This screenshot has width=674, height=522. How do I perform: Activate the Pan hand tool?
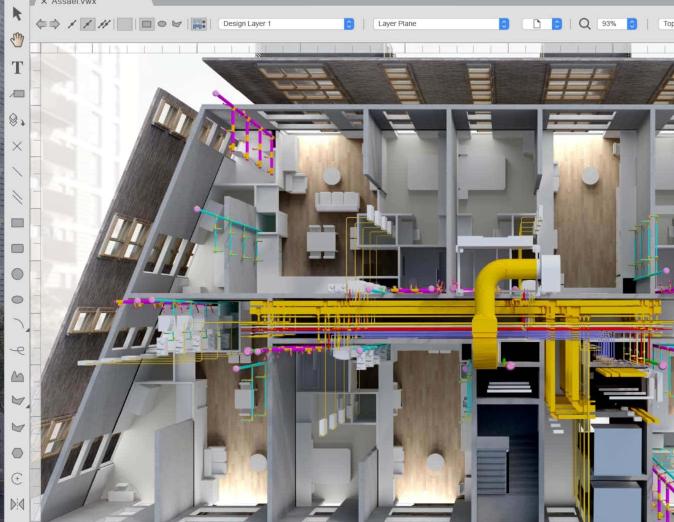pyautogui.click(x=17, y=40)
